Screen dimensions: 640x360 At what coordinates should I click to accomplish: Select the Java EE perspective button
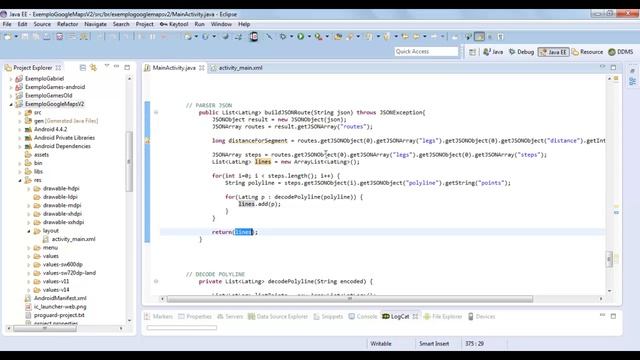click(x=553, y=52)
